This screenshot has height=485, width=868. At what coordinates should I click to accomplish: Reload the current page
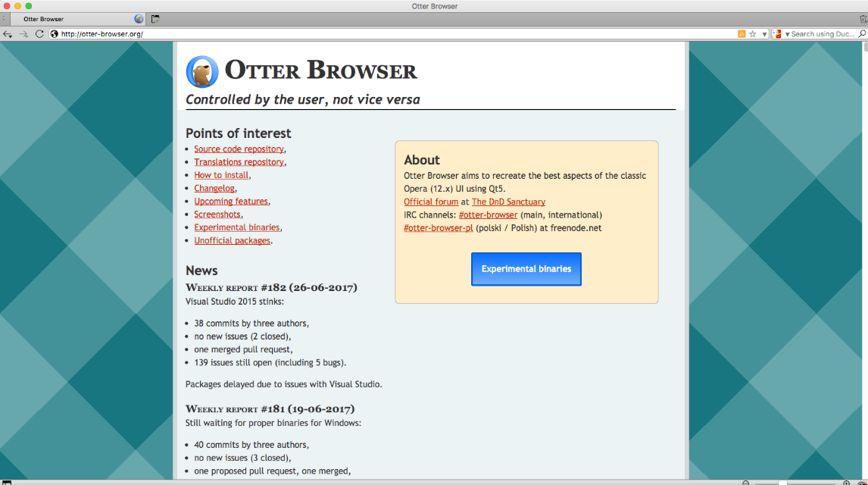39,34
